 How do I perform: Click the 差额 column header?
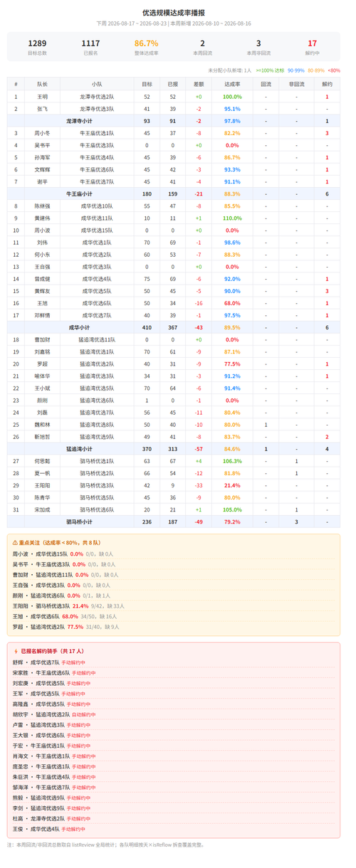pos(199,84)
